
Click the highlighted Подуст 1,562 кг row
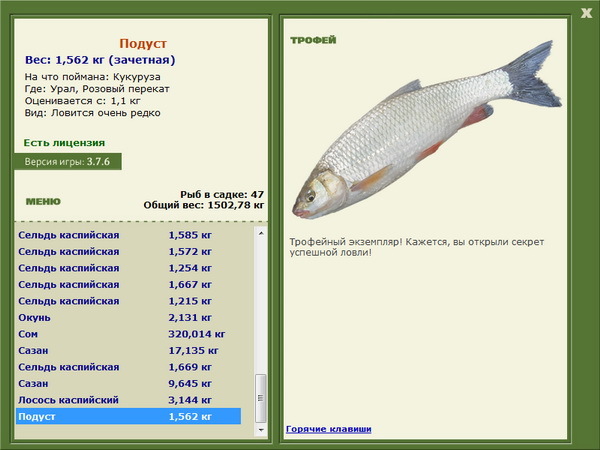(129, 416)
